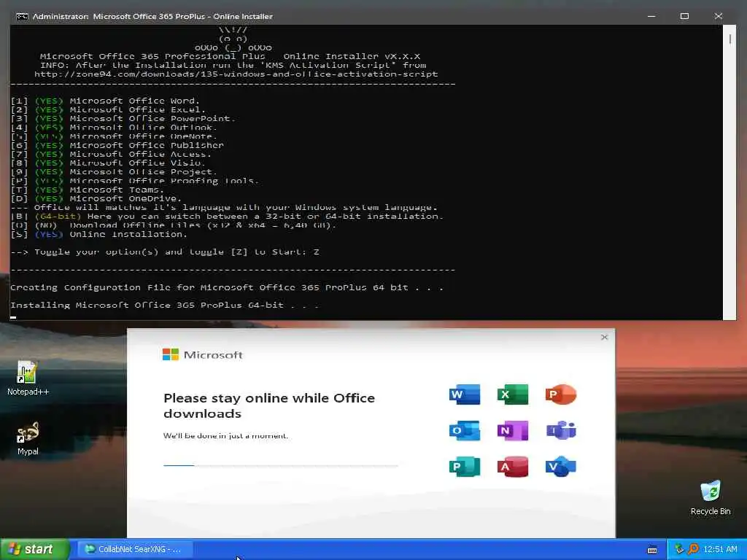
Task: Minimize the Online Installer console window
Action: click(651, 16)
